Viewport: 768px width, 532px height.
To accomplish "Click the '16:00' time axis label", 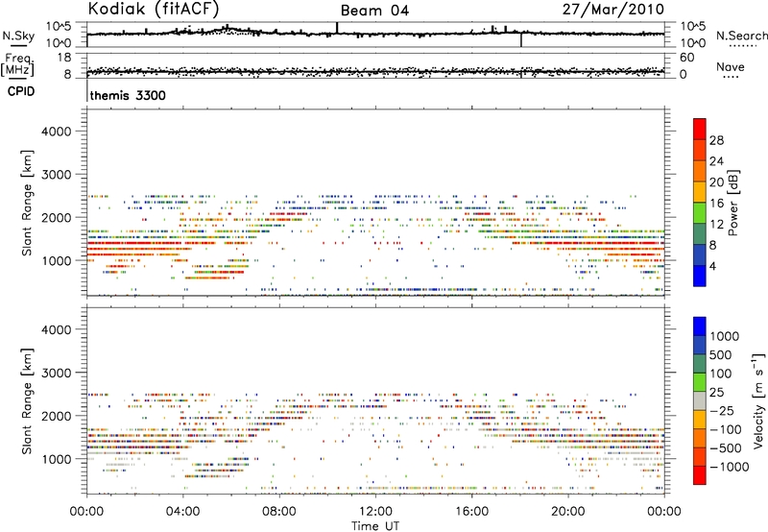I will 471,512.
